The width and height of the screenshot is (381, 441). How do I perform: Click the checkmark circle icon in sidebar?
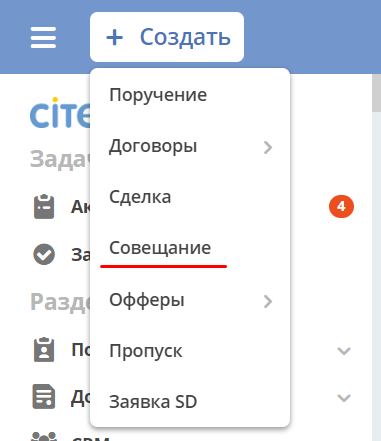[x=44, y=254]
